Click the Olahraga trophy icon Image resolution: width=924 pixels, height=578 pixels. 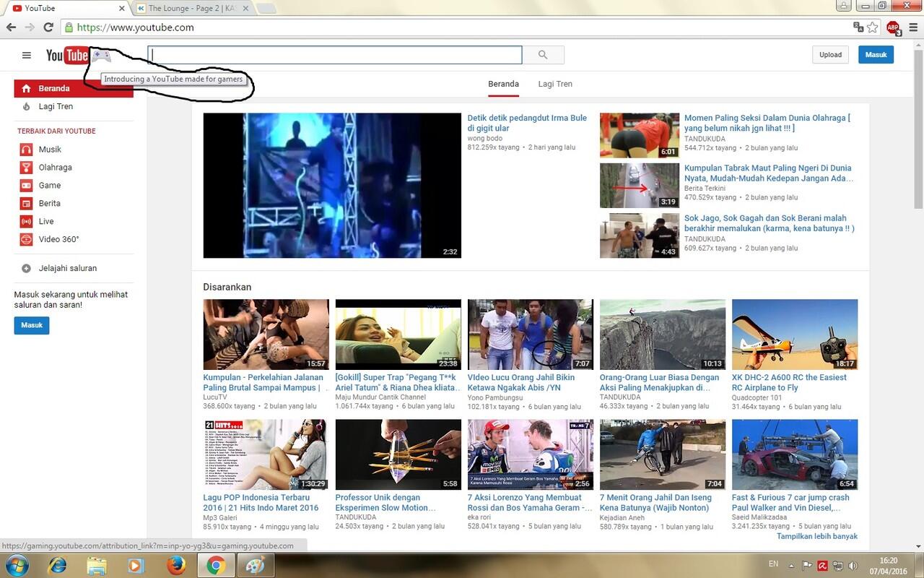pos(26,168)
